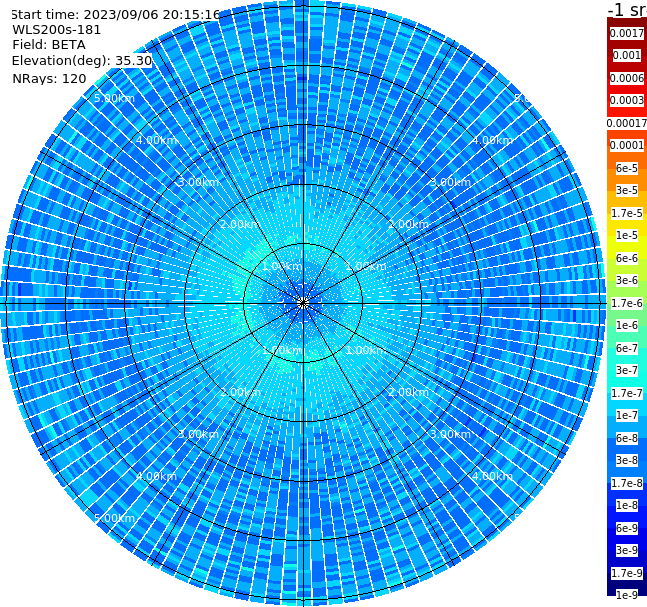The image size is (647, 607).
Task: Select the 6e-7 colorbar value
Action: pos(627,348)
